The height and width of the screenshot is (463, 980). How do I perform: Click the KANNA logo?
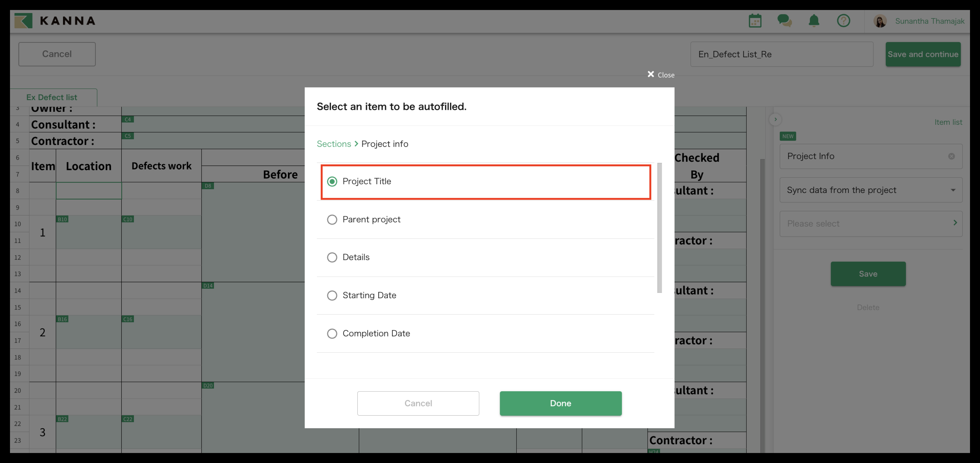[x=55, y=20]
